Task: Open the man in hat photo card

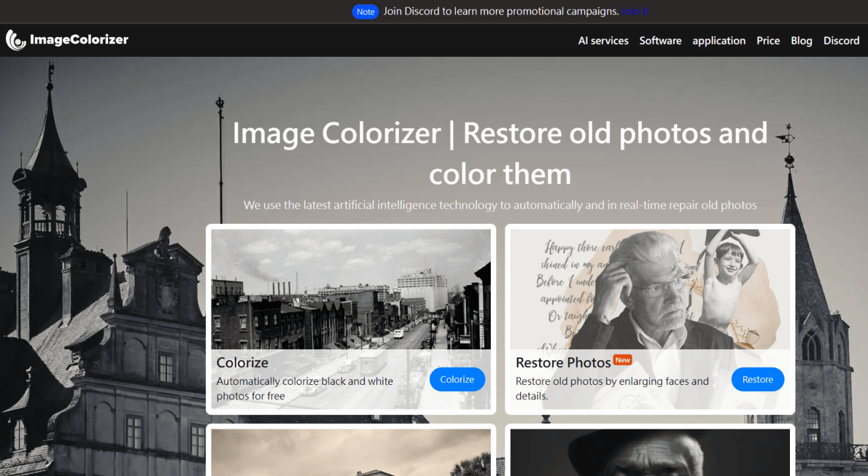Action: pyautogui.click(x=649, y=452)
